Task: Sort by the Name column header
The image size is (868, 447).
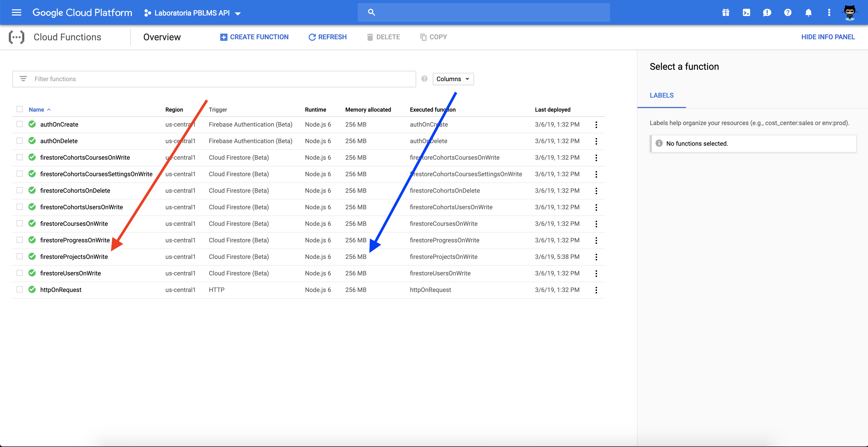Action: pos(36,110)
